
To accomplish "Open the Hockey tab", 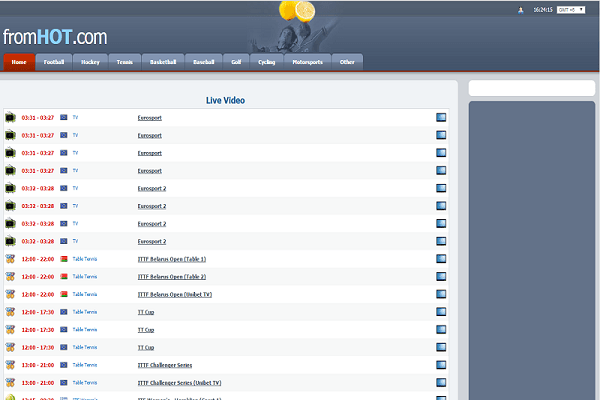I will (x=90, y=62).
